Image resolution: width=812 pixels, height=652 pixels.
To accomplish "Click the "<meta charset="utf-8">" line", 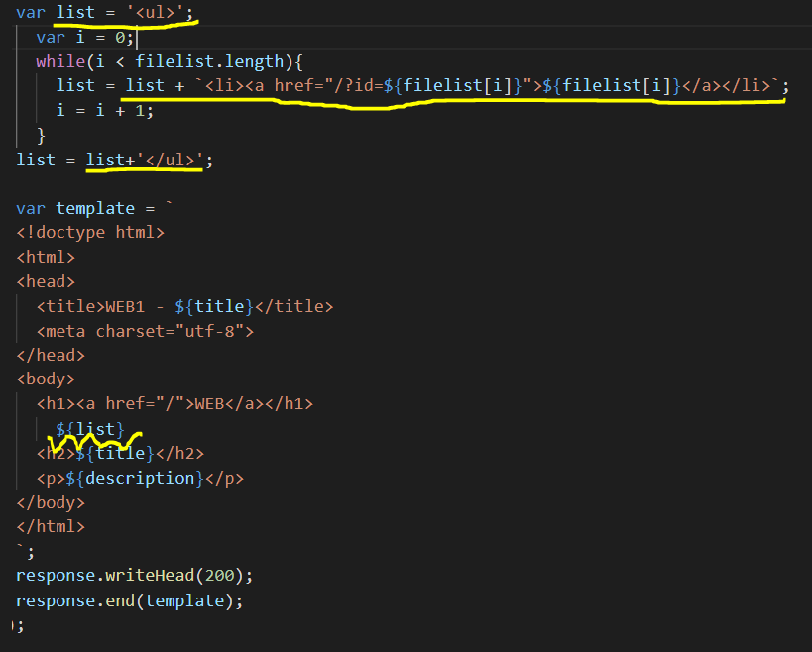I will (145, 331).
